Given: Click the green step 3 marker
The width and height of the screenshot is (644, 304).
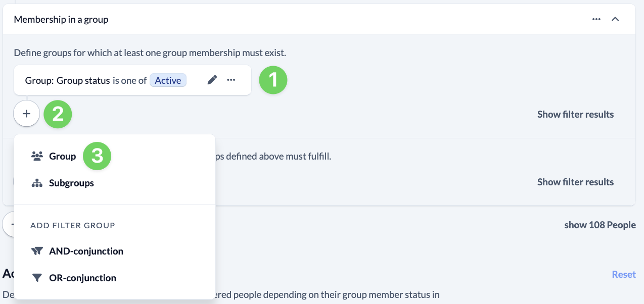Looking at the screenshot, I should (x=97, y=156).
